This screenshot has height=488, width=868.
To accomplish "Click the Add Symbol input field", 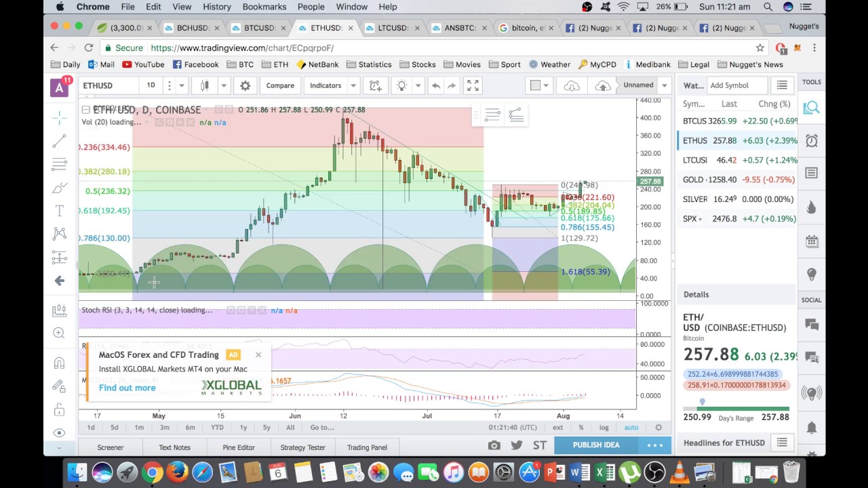I will (x=736, y=85).
